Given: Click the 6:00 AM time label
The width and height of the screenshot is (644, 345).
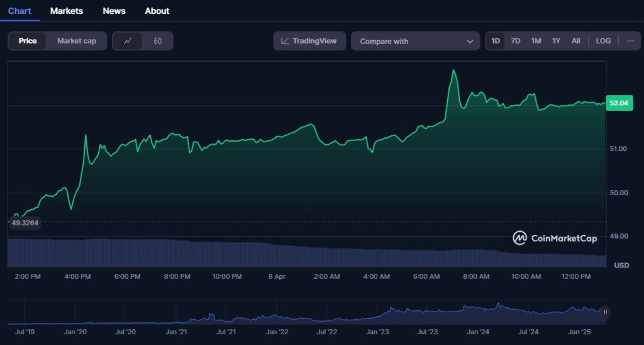Looking at the screenshot, I should [426, 277].
